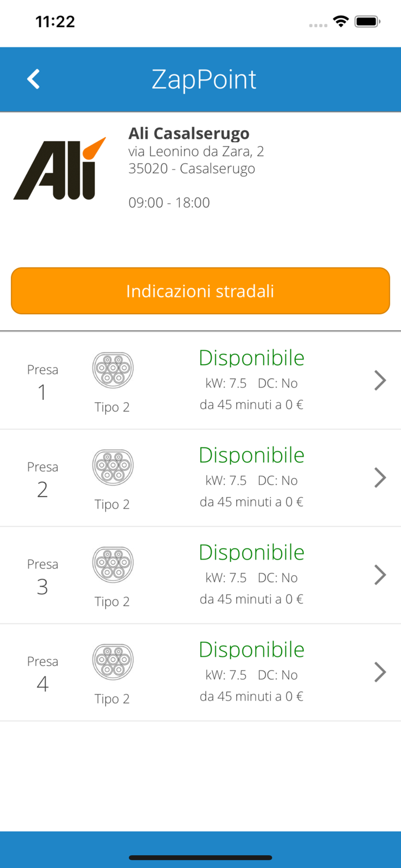Expand details for Presa 1
401x868 pixels.
pyautogui.click(x=380, y=380)
